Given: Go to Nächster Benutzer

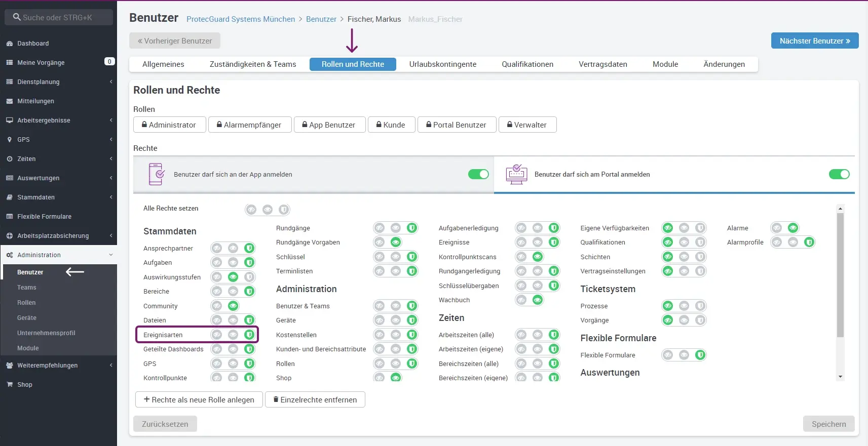Looking at the screenshot, I should tap(814, 41).
